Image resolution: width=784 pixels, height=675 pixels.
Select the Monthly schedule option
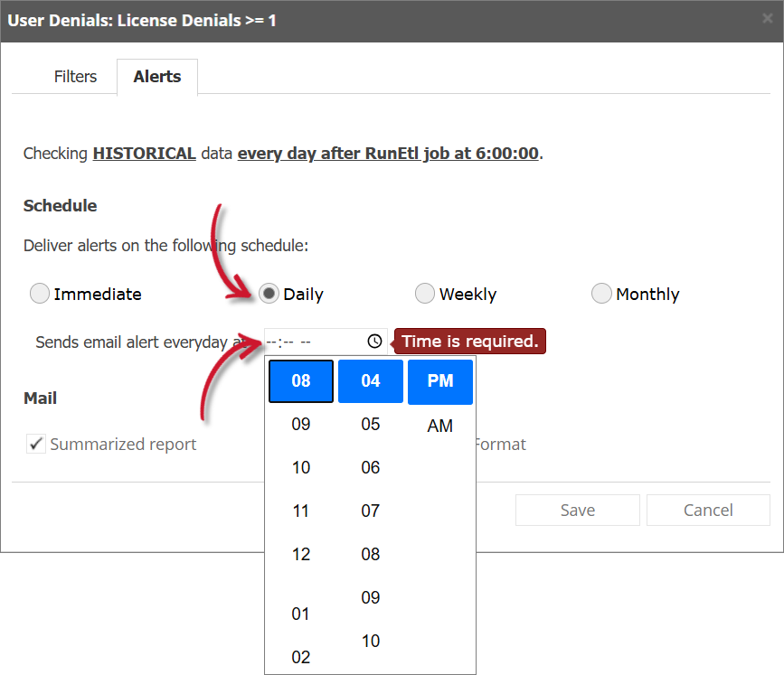coord(601,293)
